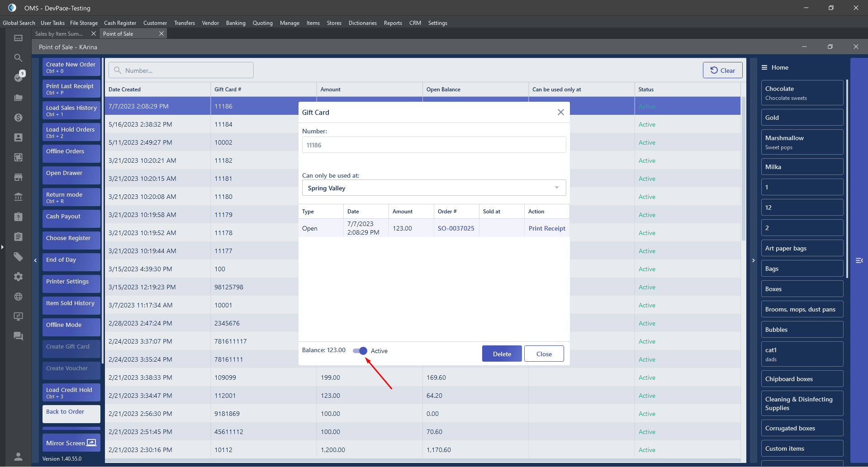Click the Print Receipt action link

[x=547, y=228]
